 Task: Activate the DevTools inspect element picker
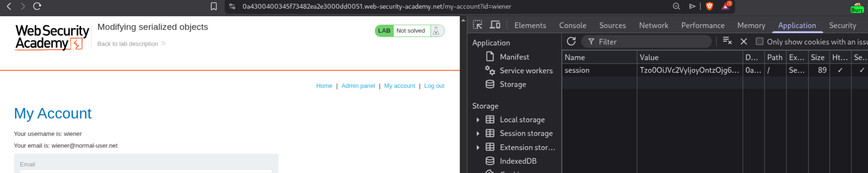click(x=477, y=25)
